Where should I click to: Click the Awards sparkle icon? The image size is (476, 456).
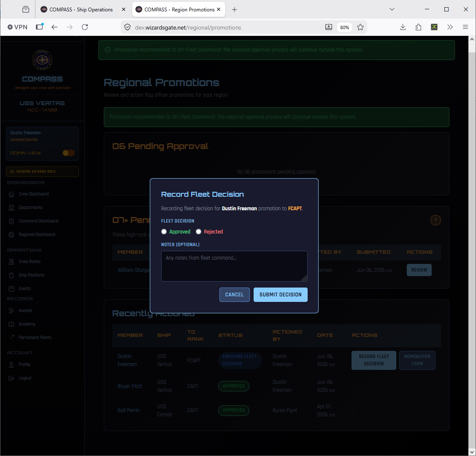(11, 310)
